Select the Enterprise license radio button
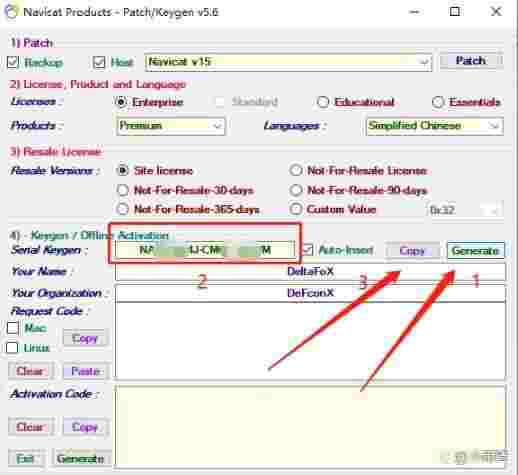This screenshot has height=475, width=518. coord(121,102)
